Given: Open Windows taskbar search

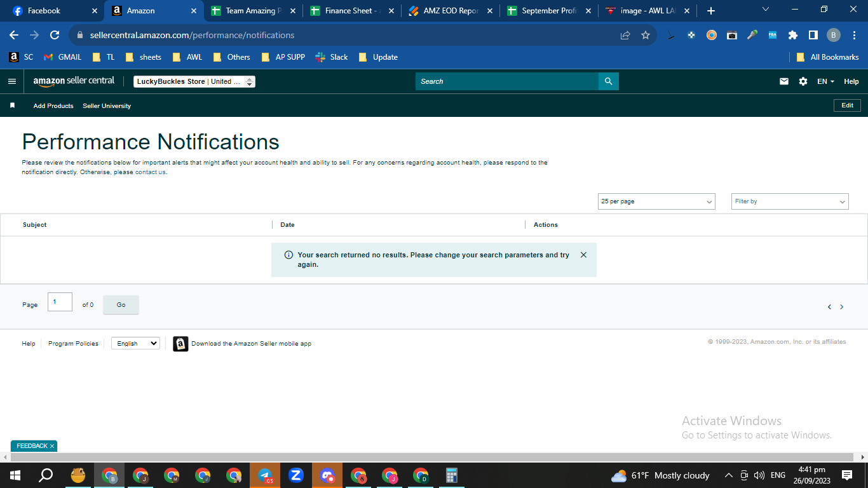Looking at the screenshot, I should pyautogui.click(x=46, y=475).
